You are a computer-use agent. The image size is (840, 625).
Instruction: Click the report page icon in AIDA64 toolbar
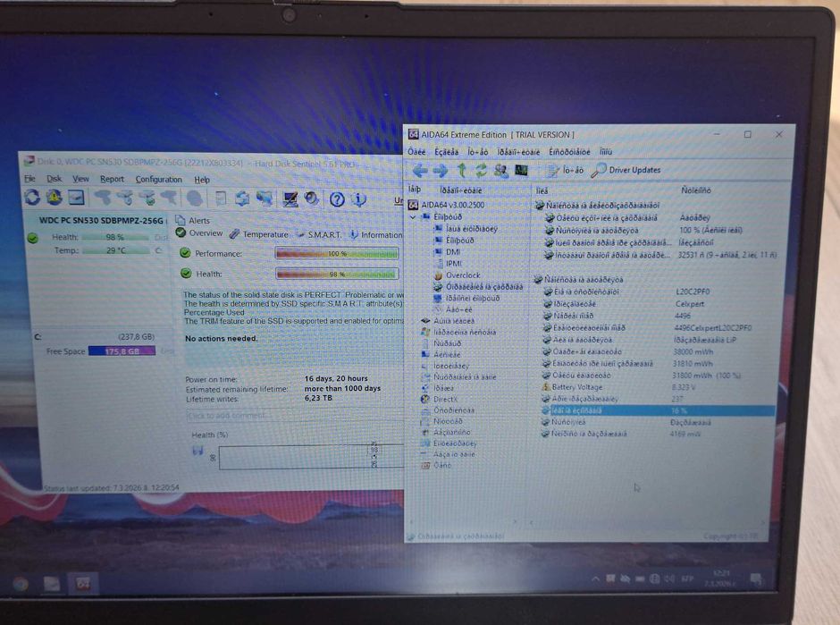pos(551,171)
